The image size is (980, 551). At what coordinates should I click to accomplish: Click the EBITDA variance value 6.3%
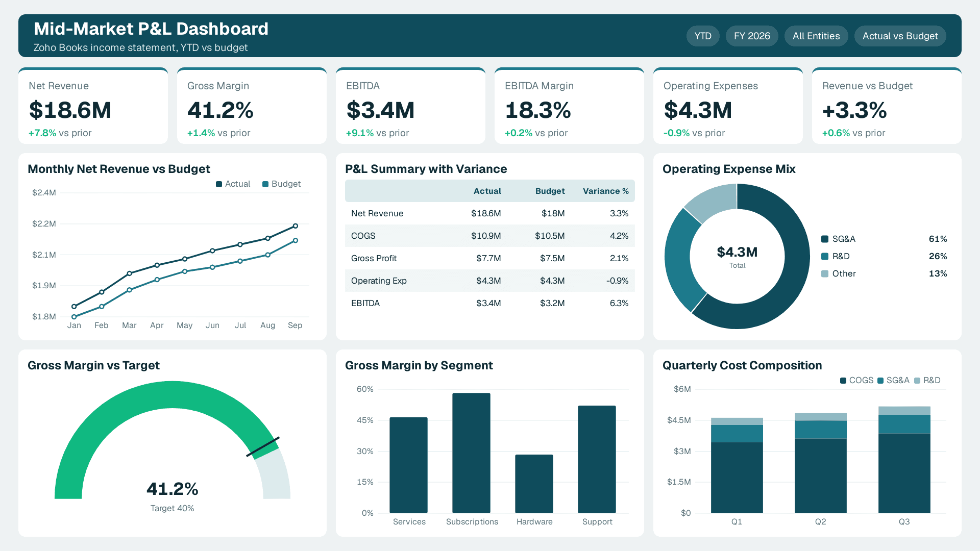pos(619,303)
